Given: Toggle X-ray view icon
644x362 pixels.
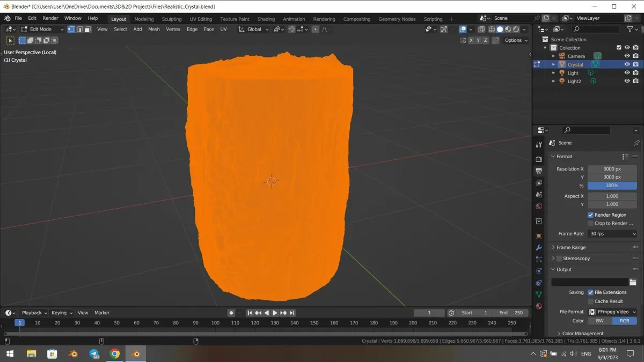Looking at the screenshot, I should point(481,29).
